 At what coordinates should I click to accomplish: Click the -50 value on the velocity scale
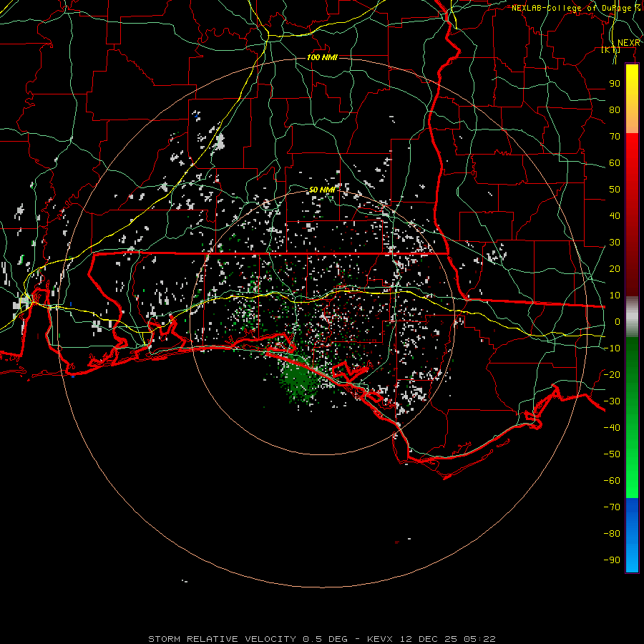pos(612,454)
